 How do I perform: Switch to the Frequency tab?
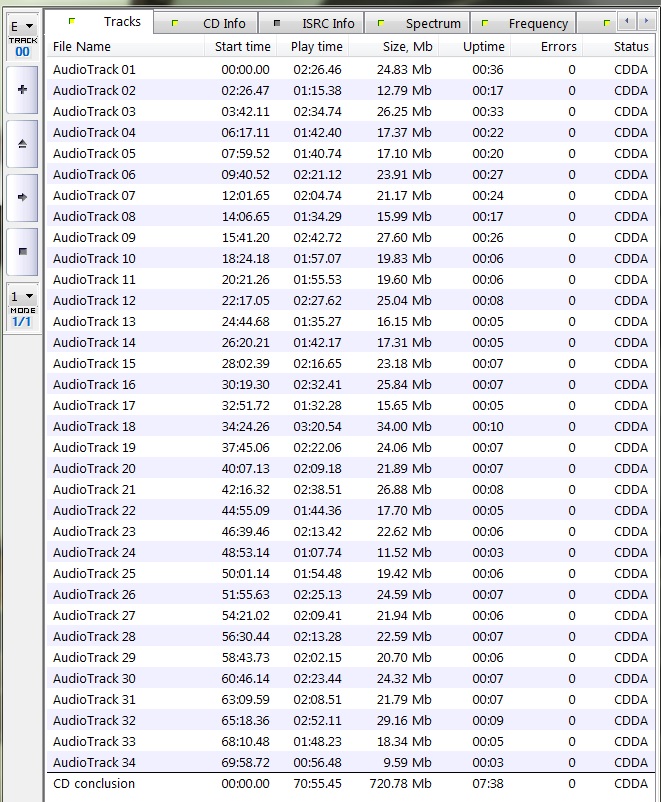537,23
